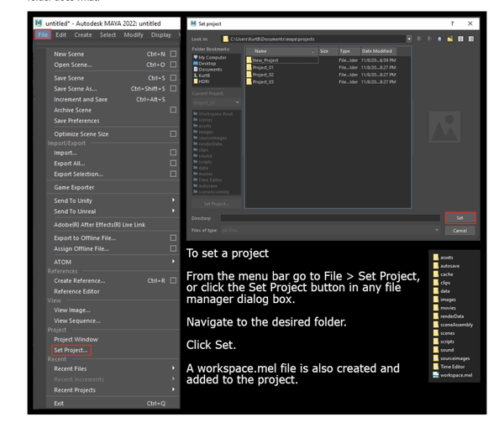The height and width of the screenshot is (433, 504).
Task: Expand Recent Projects submenu
Action: (x=173, y=389)
